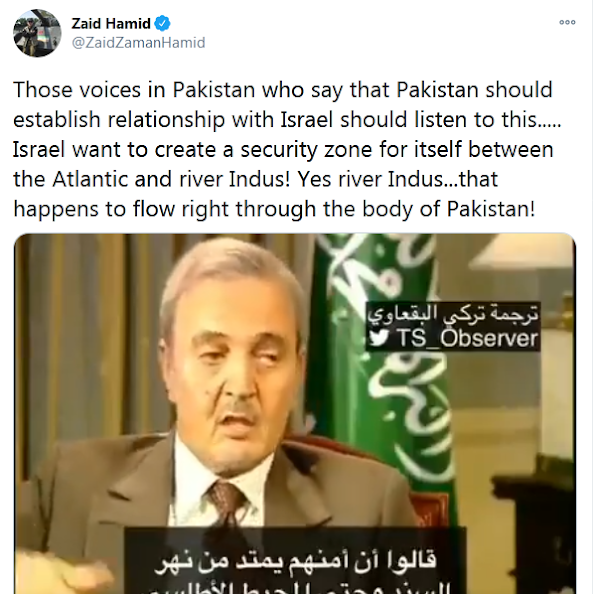The width and height of the screenshot is (595, 594).
Task: Click the lamp shade in the video
Action: pos(522,252)
